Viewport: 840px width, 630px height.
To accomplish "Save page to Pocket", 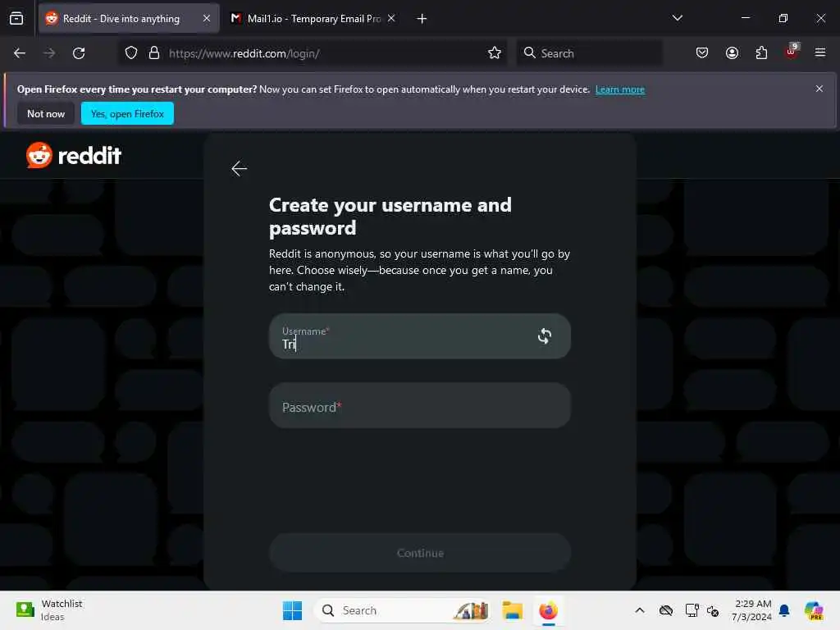I will (702, 53).
